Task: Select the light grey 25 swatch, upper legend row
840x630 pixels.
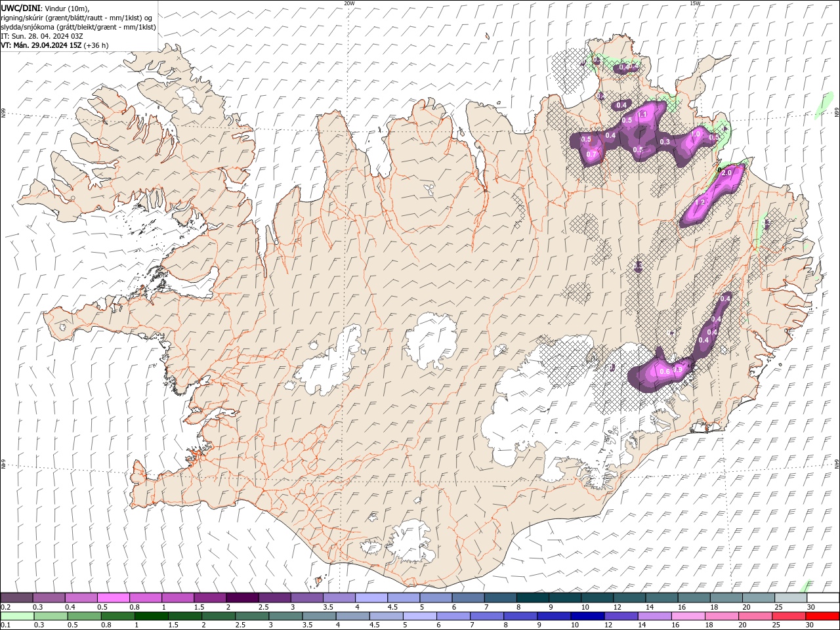Action: point(791,598)
